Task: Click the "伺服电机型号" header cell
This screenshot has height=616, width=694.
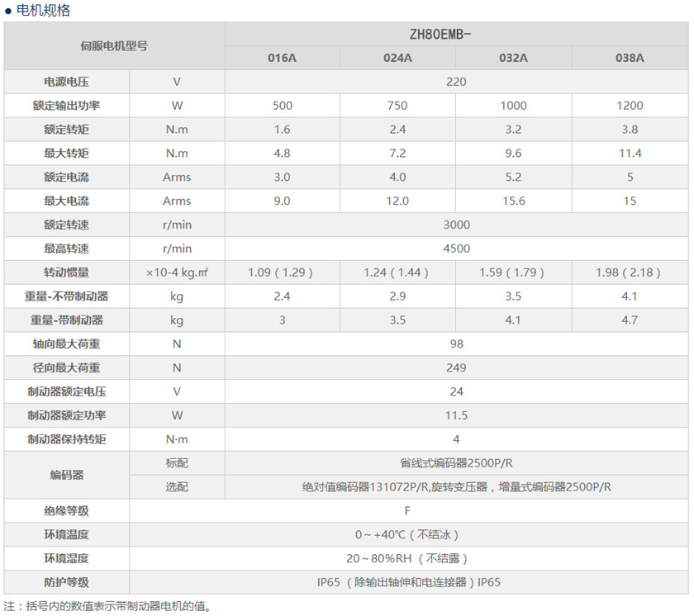Action: (x=115, y=46)
